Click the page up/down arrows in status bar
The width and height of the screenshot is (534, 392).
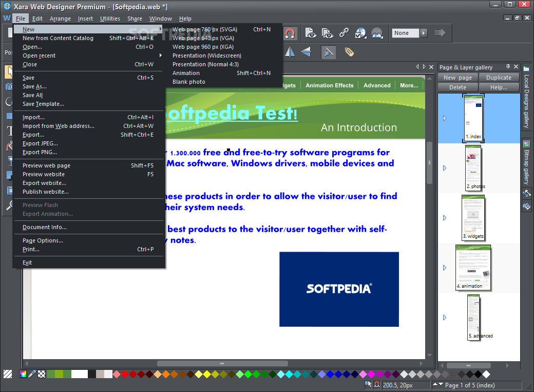pos(438,385)
